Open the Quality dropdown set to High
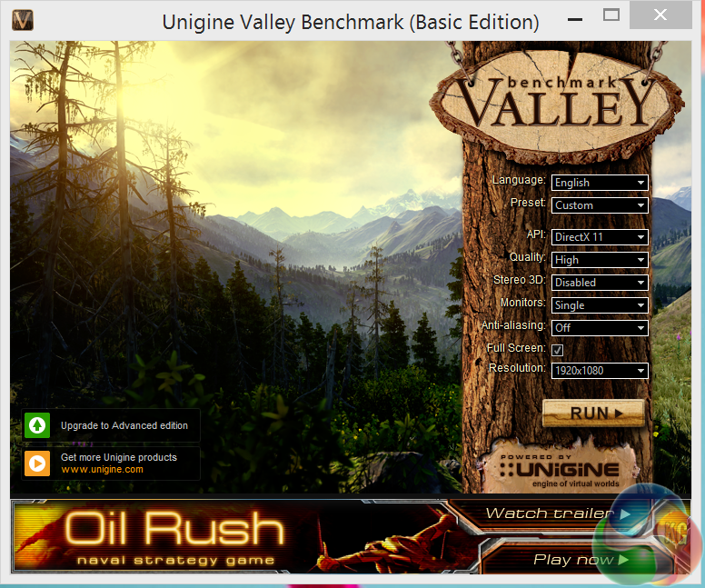 (x=600, y=260)
